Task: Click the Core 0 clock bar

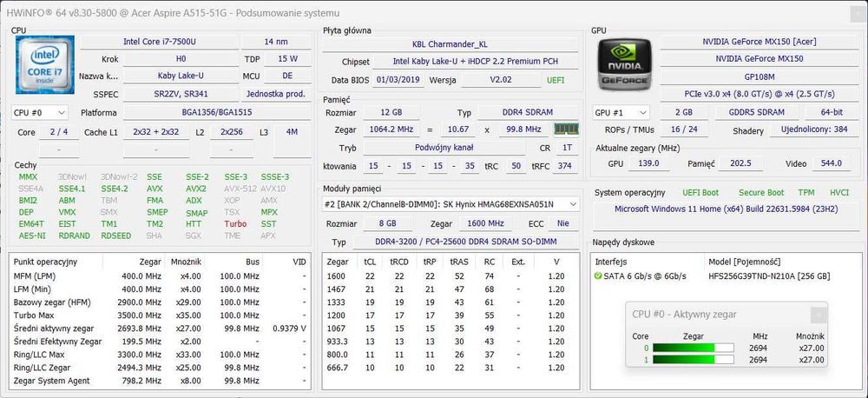Action: pos(693,348)
